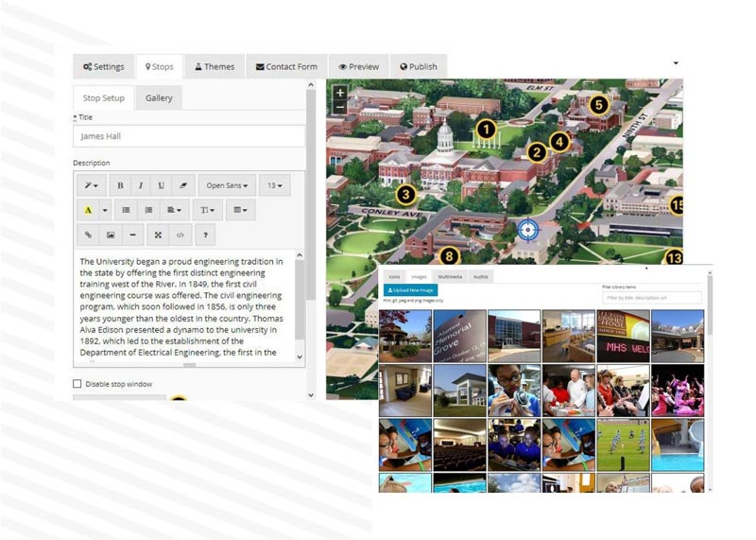Insert an unordered bullet list
Viewport: 756px width, 540px height.
coord(126,210)
